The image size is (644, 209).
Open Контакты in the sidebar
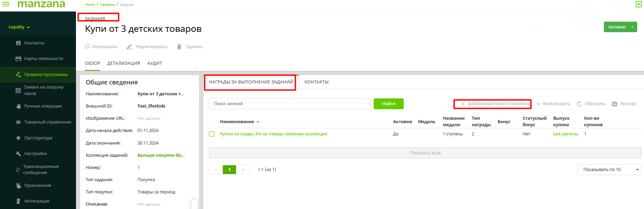click(x=34, y=43)
